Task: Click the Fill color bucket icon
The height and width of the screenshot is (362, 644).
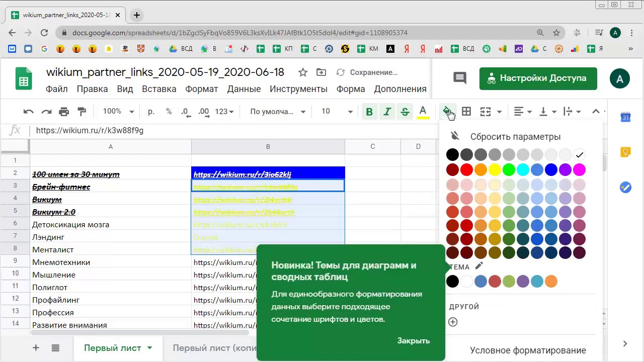Action: [447, 112]
